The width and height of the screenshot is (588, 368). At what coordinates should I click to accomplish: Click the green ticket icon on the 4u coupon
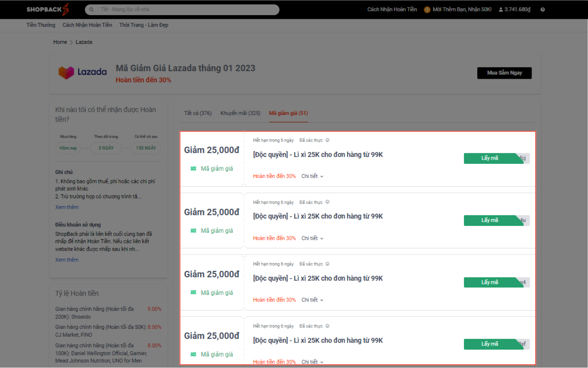pos(193,231)
